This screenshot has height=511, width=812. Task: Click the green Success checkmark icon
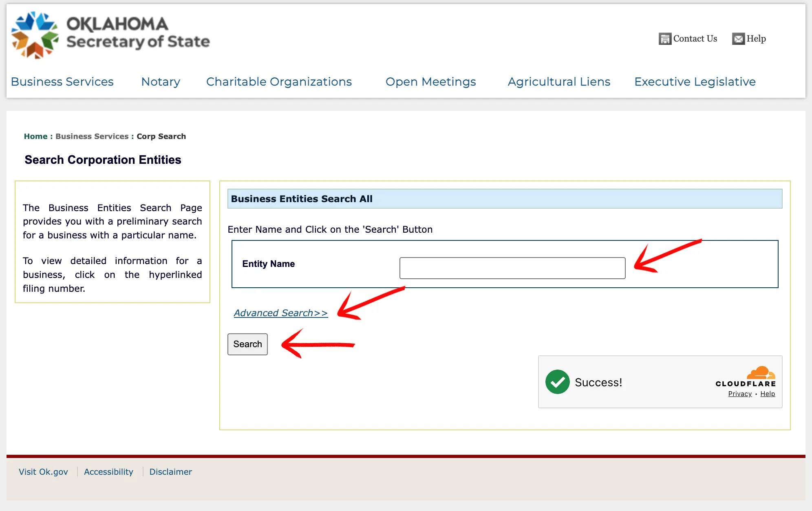tap(557, 382)
